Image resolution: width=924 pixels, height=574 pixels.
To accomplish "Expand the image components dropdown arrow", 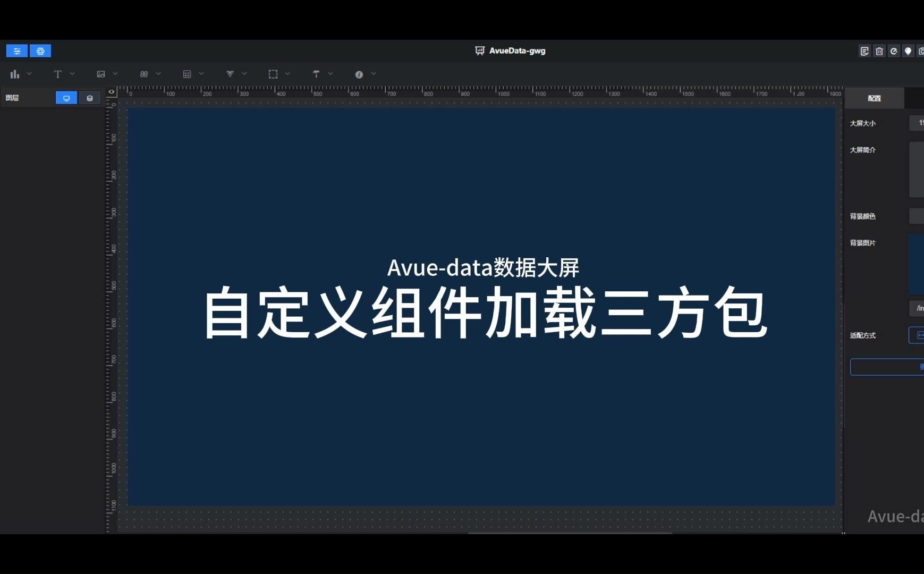I will pos(115,74).
